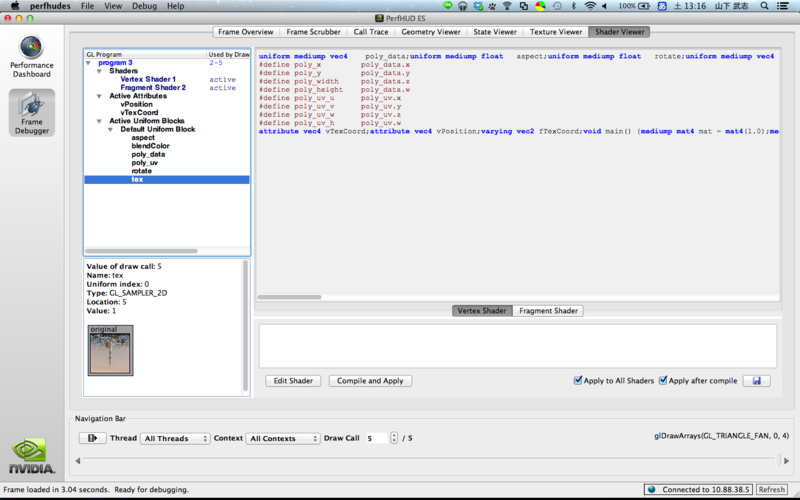
Task: Select the vPosition attribute
Action: pos(136,104)
